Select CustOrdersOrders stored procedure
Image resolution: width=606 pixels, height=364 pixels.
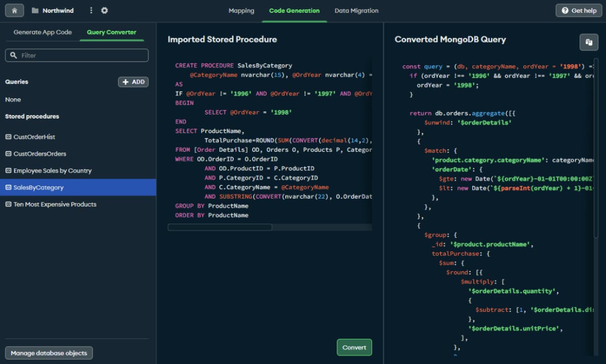(x=40, y=154)
